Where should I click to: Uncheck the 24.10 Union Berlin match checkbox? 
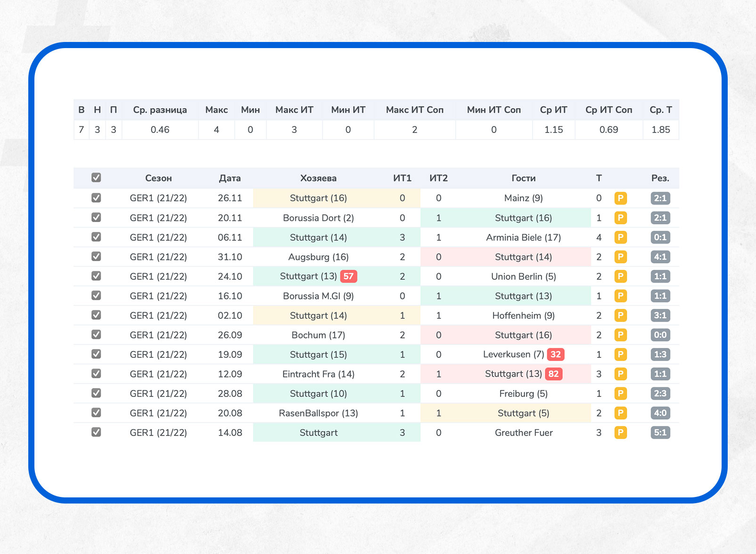coord(96,276)
